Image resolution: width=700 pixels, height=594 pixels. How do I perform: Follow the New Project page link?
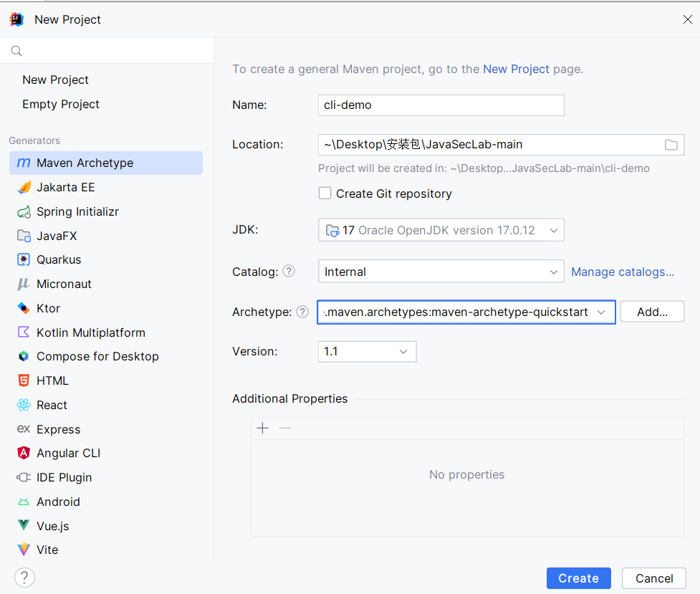point(516,70)
